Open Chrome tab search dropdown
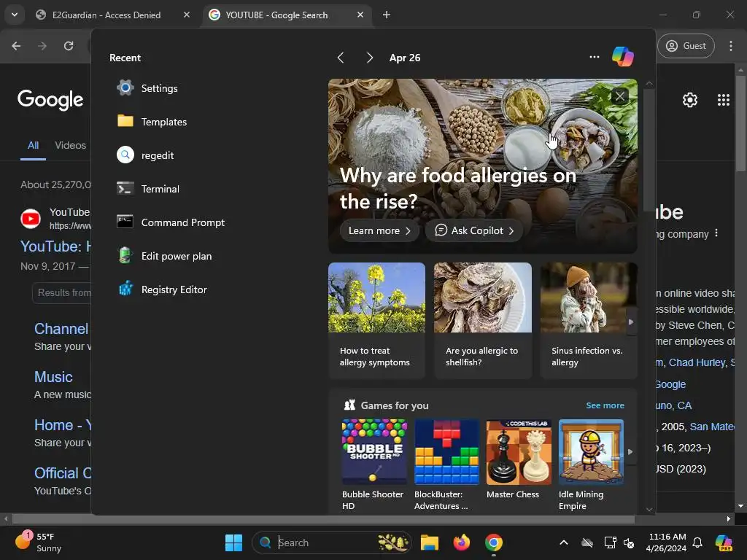747x560 pixels. (x=15, y=15)
